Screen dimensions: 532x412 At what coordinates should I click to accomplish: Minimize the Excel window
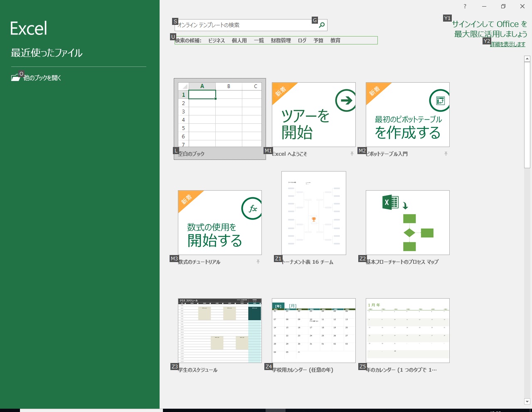[484, 6]
